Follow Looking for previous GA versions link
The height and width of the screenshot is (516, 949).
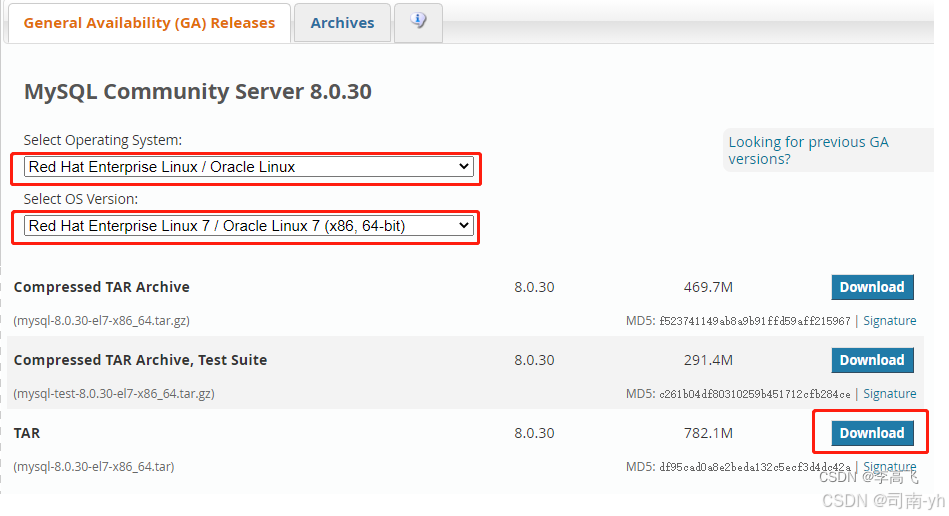808,150
